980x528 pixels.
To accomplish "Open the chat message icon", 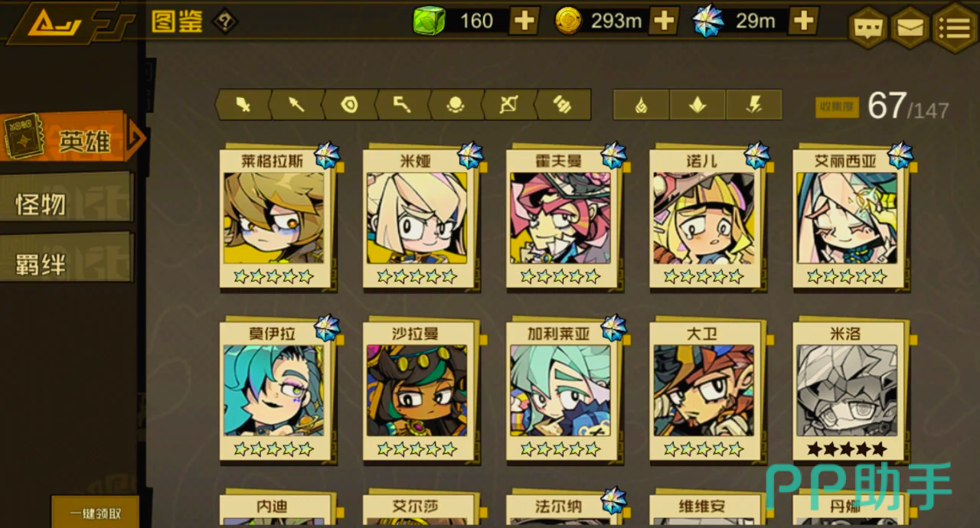I will point(867,28).
